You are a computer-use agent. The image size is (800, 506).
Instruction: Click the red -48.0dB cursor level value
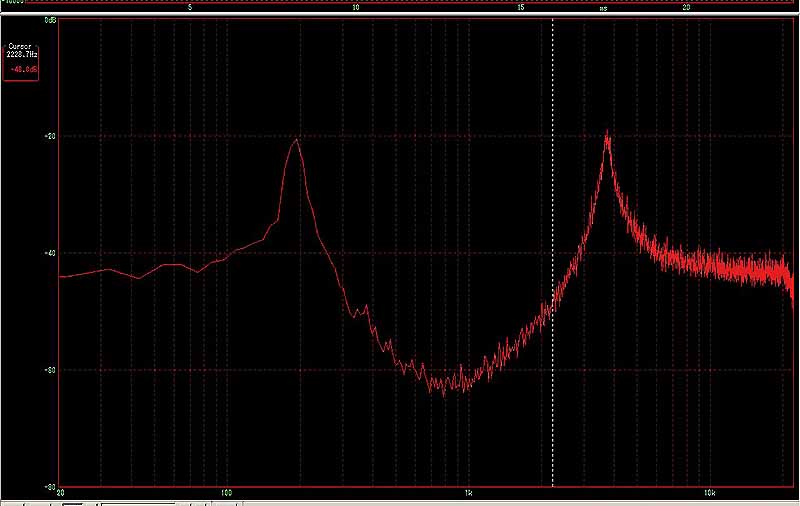tap(21, 69)
